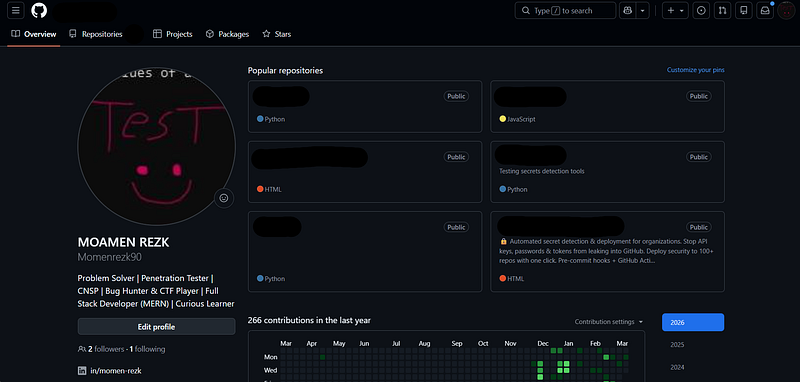Expand the Copilot dropdown arrow
The width and height of the screenshot is (800, 382).
point(642,10)
